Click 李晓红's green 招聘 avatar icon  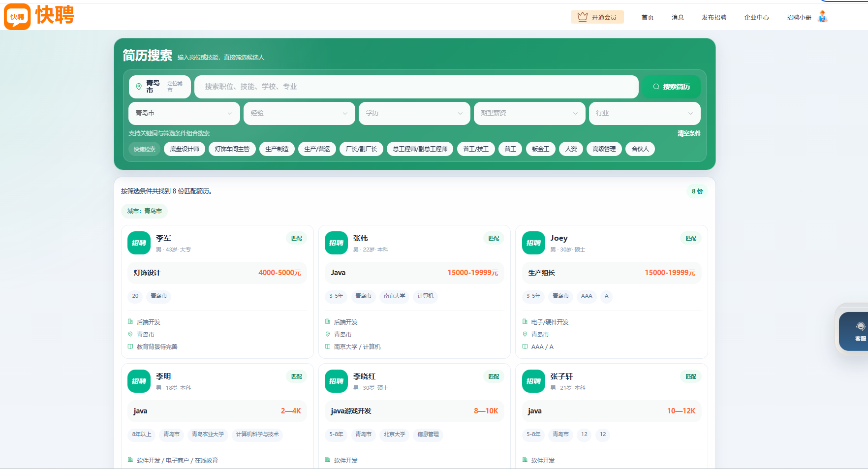pyautogui.click(x=336, y=381)
